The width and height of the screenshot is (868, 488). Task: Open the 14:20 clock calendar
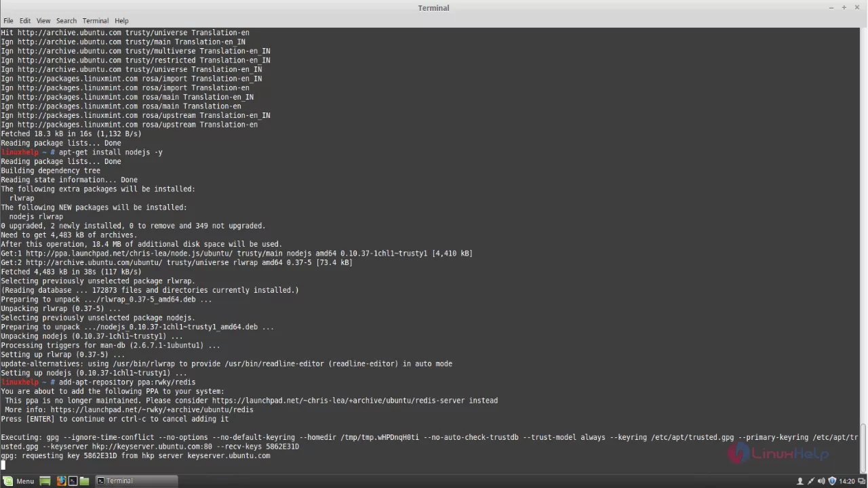tap(847, 481)
